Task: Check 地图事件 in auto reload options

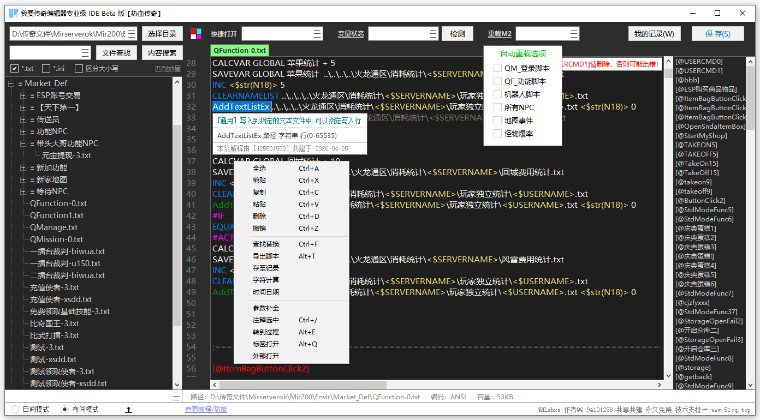Action: [x=497, y=120]
